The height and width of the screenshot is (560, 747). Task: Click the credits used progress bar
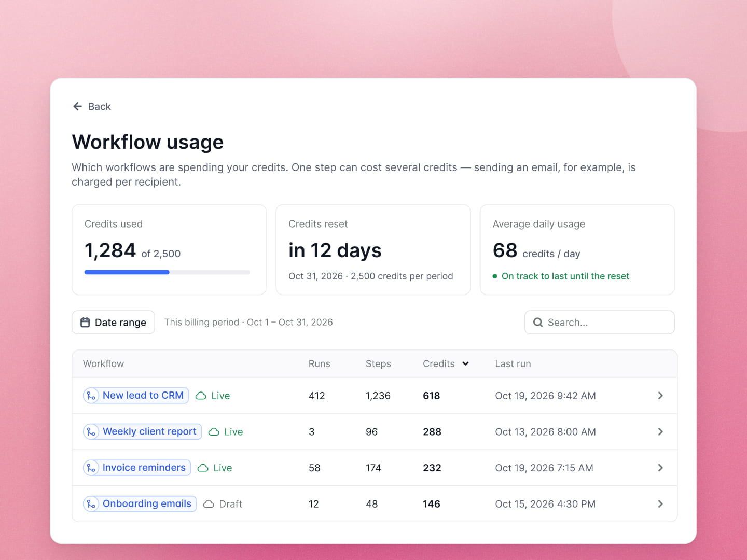[167, 272]
